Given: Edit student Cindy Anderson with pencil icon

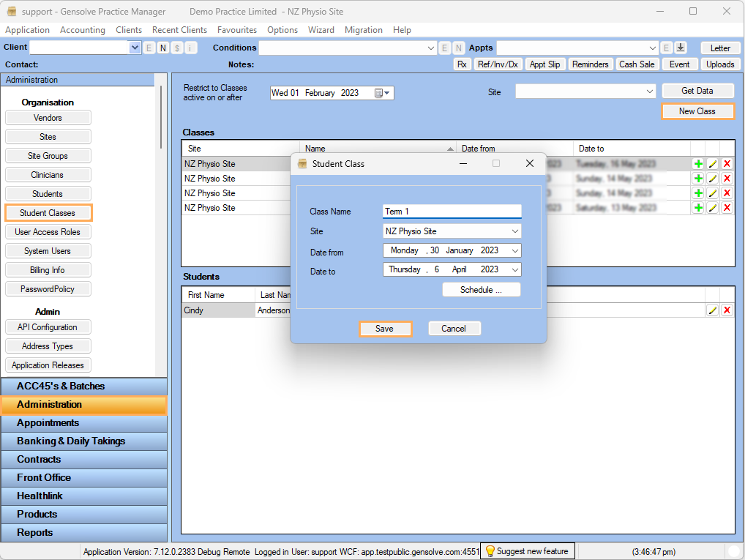Looking at the screenshot, I should (x=712, y=310).
